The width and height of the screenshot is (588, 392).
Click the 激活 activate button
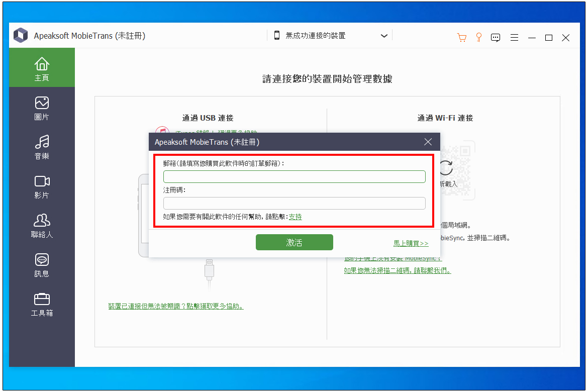pyautogui.click(x=295, y=242)
